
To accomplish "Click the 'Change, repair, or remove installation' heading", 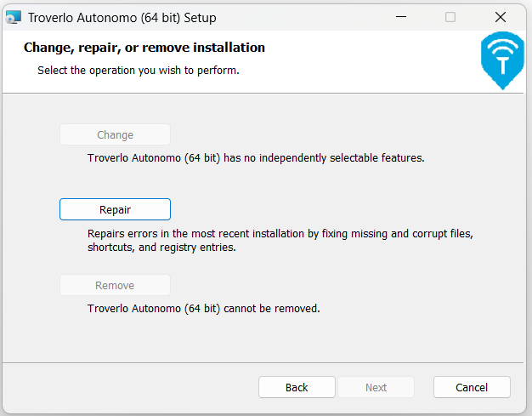I will coord(144,48).
